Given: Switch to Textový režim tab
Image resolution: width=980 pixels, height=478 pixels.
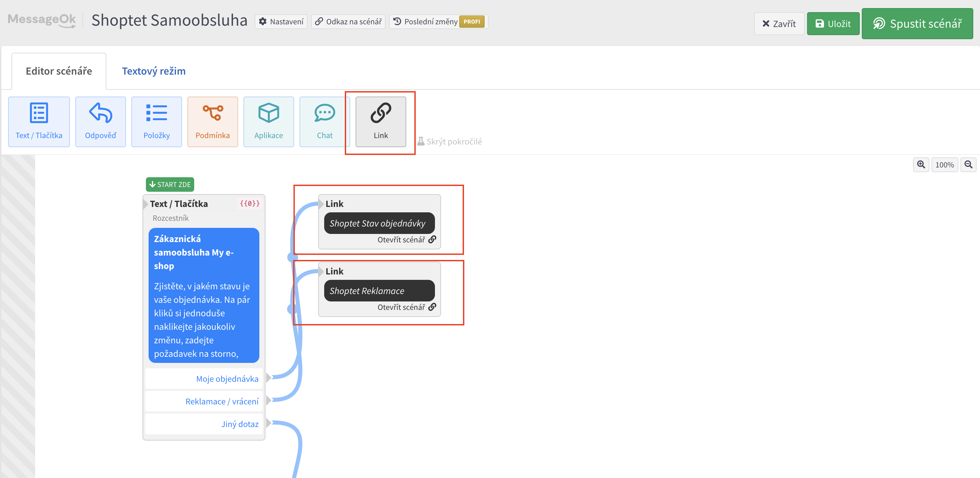Looking at the screenshot, I should click(154, 71).
